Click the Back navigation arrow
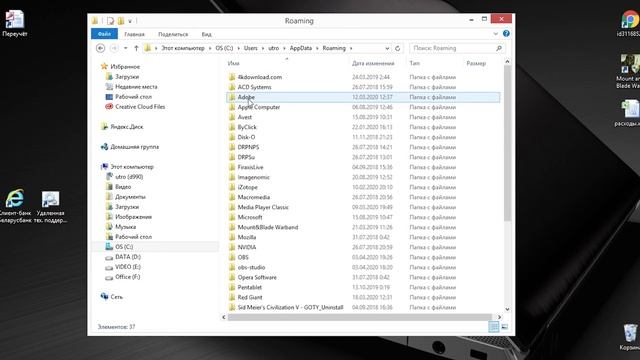The height and width of the screenshot is (360, 640). click(100, 48)
